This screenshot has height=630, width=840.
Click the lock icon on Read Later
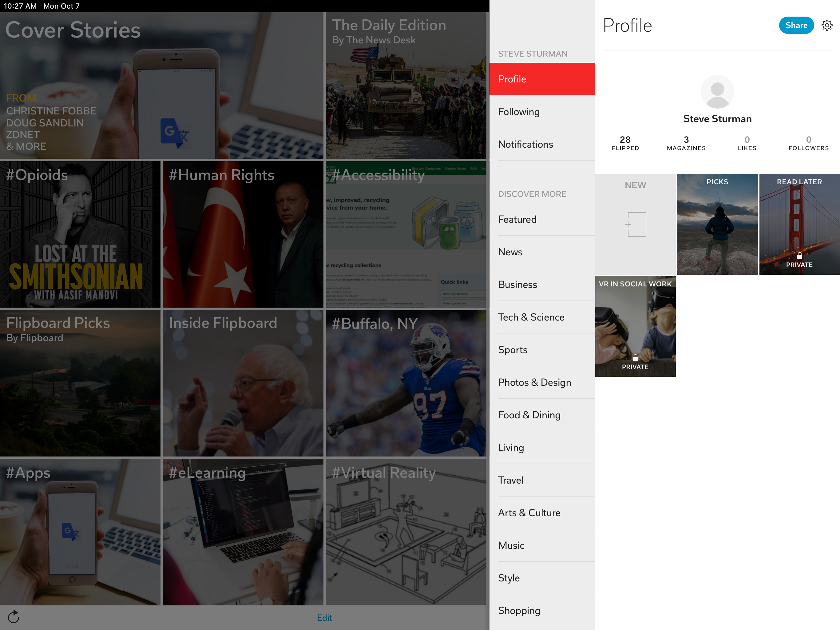tap(799, 256)
